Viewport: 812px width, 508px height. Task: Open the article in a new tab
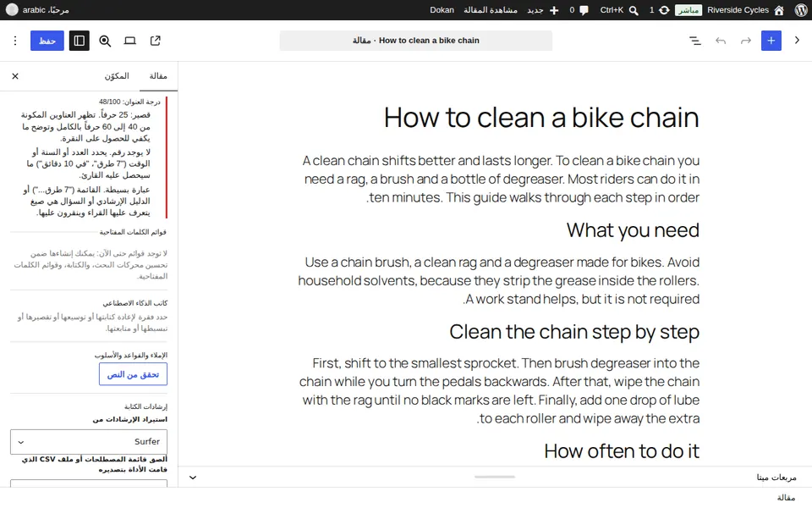click(156, 41)
